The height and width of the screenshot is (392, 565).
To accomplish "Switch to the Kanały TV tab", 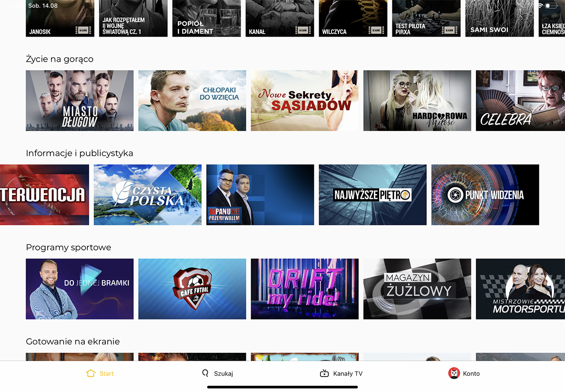I will click(347, 373).
